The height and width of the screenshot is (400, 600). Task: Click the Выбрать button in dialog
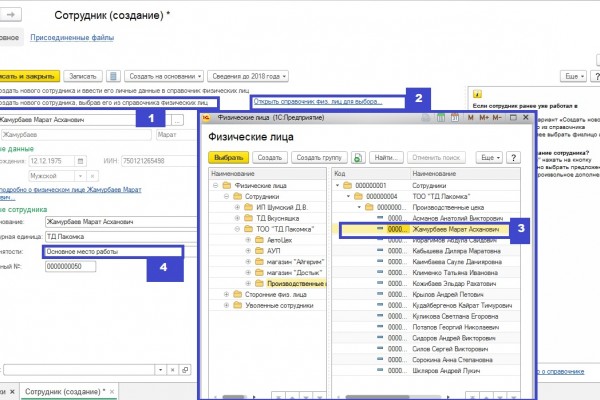pyautogui.click(x=228, y=157)
